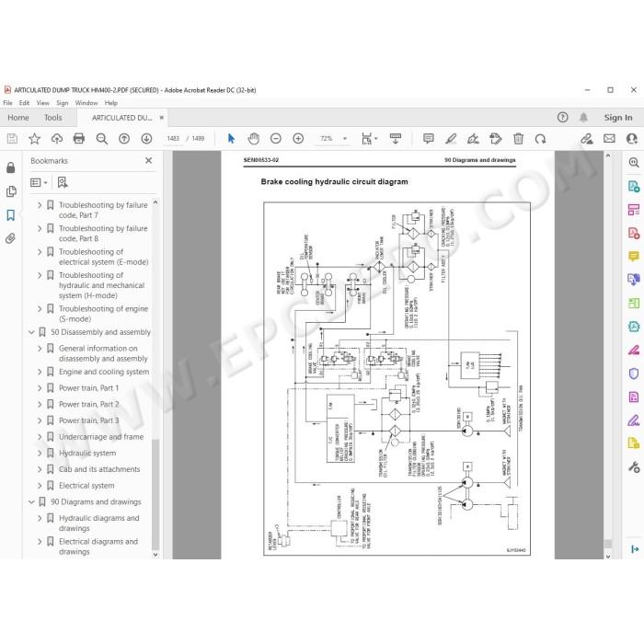Open the Attachments paperclip panel

[x=11, y=238]
